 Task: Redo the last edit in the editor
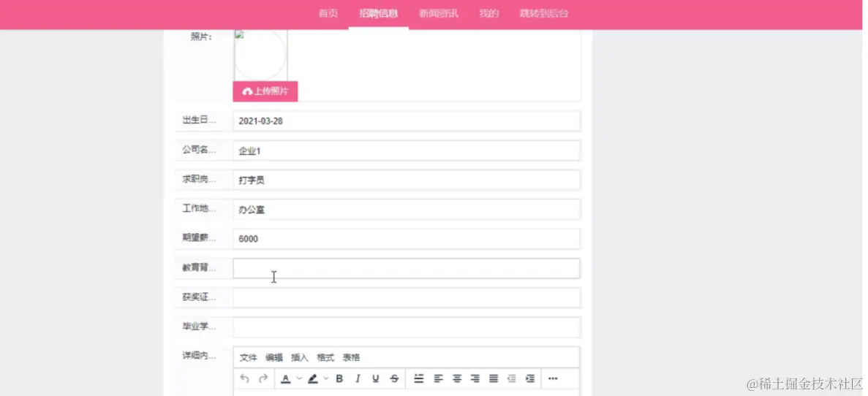point(263,379)
